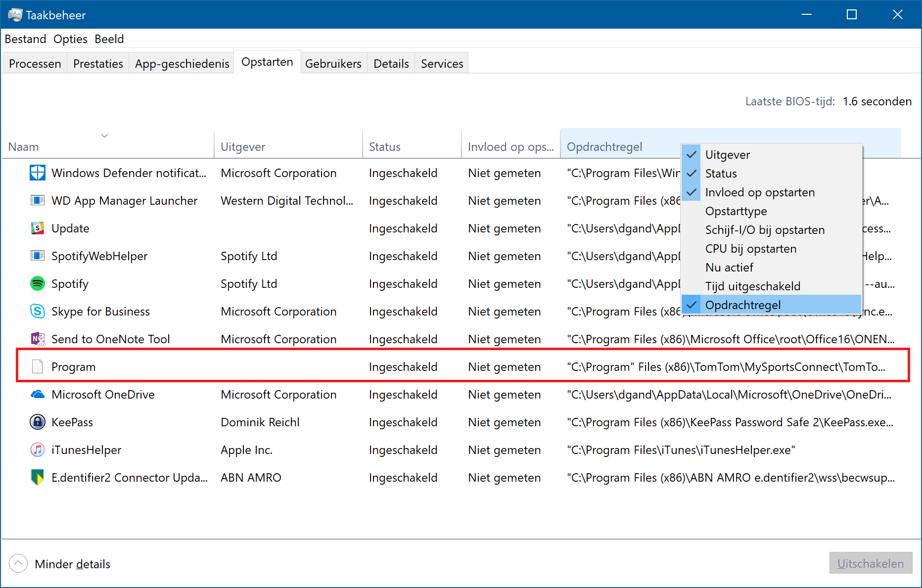This screenshot has height=588, width=922.
Task: Open the Bestand menu
Action: pyautogui.click(x=25, y=39)
